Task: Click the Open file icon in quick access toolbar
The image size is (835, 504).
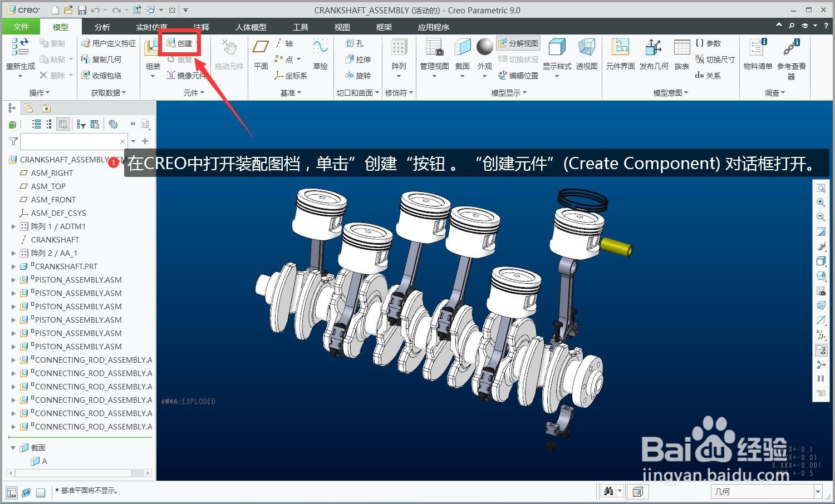Action: click(x=68, y=10)
